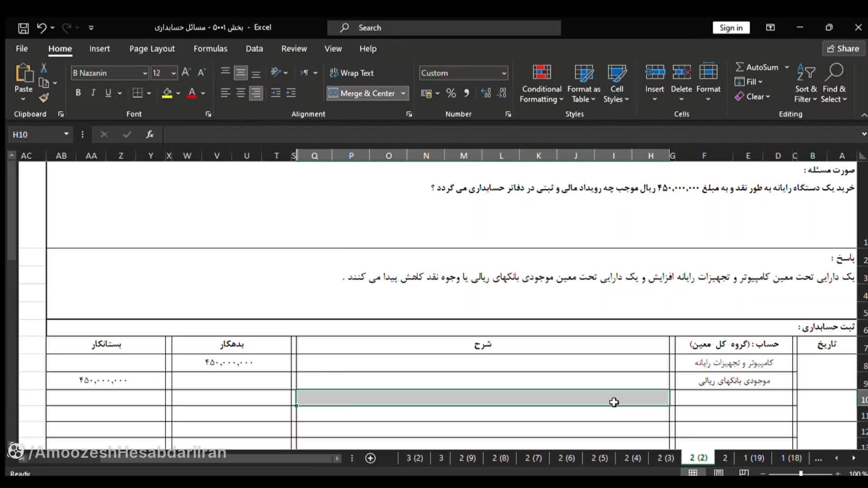Apply italic formatting
This screenshot has width=868, height=488.
pos(93,93)
